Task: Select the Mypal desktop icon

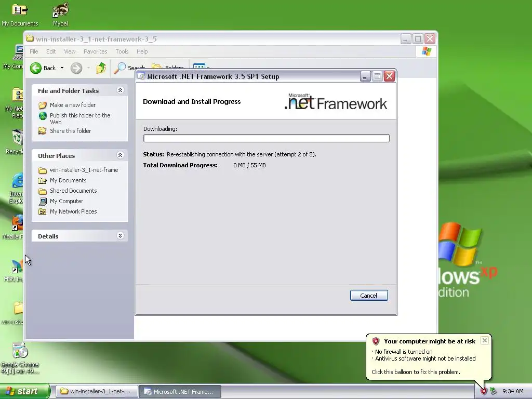Action: 60,14
